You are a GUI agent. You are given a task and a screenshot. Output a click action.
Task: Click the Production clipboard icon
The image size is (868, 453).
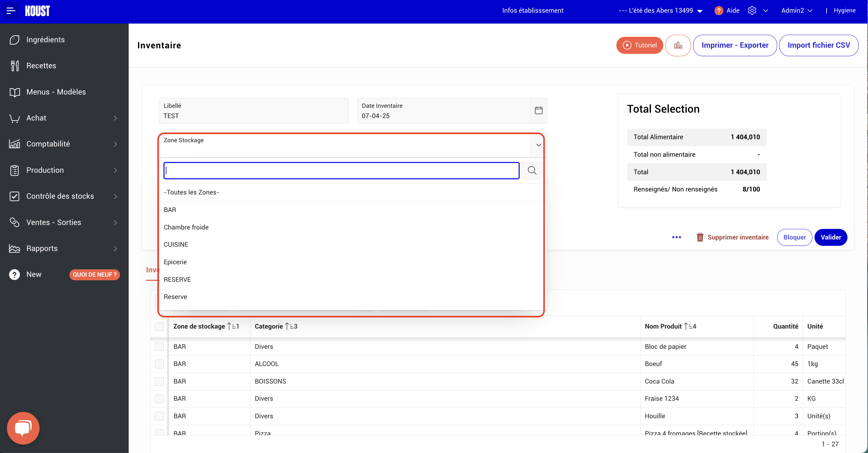click(14, 171)
